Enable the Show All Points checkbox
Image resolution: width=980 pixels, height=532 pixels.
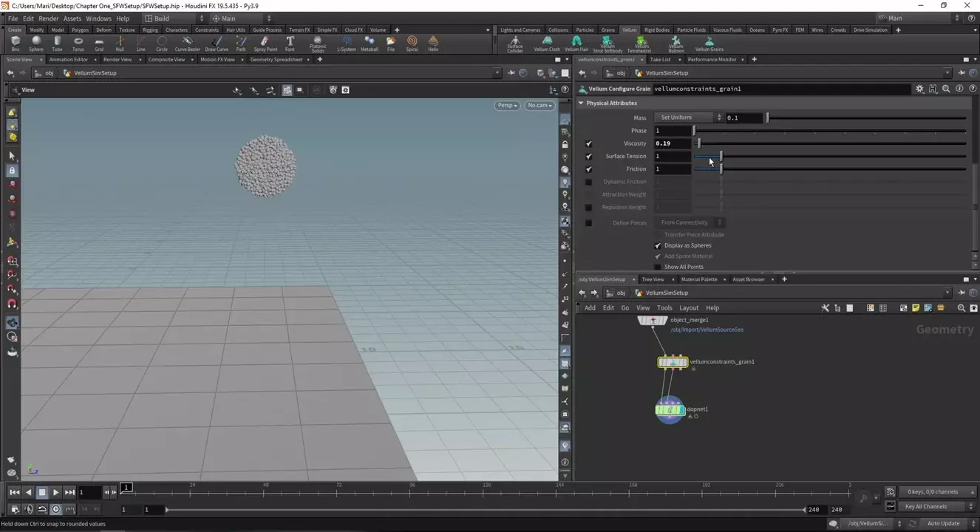[x=658, y=267]
